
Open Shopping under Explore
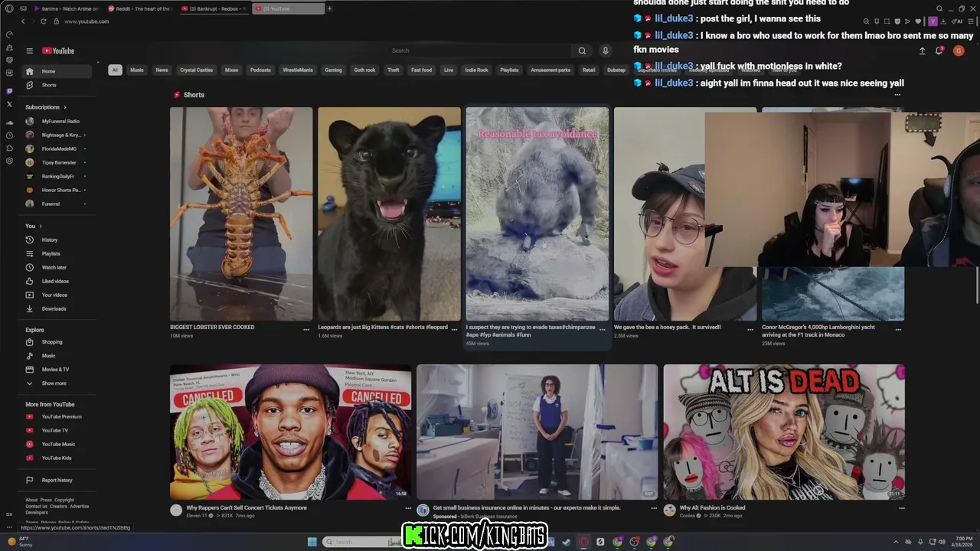pos(56,342)
